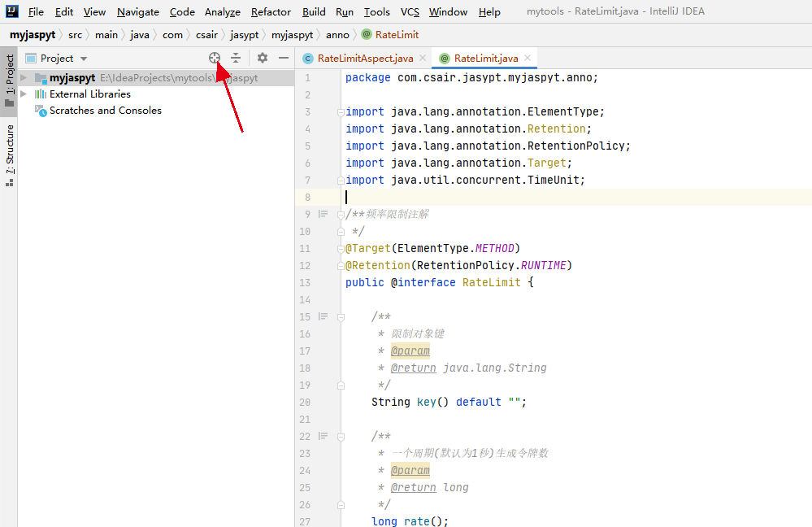
Task: Toggle the 1: Project side tool window
Action: point(9,81)
